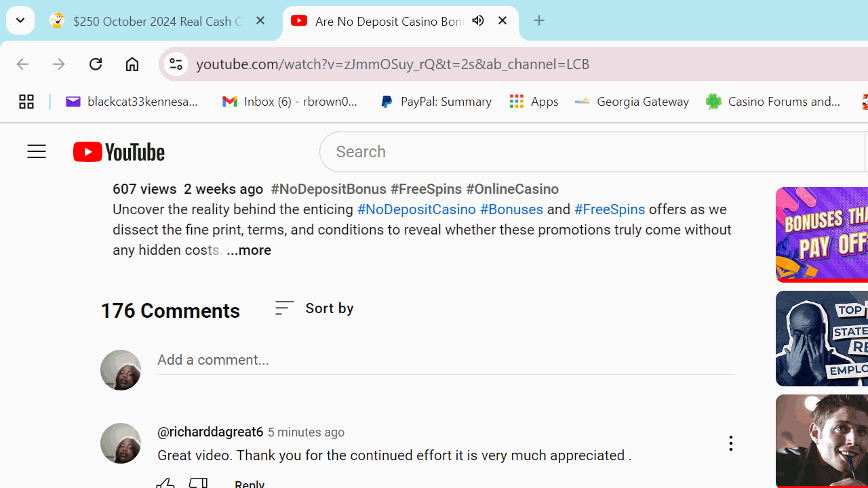Viewport: 868px width, 488px height.
Task: Open the tab groups grid icon
Action: [26, 102]
